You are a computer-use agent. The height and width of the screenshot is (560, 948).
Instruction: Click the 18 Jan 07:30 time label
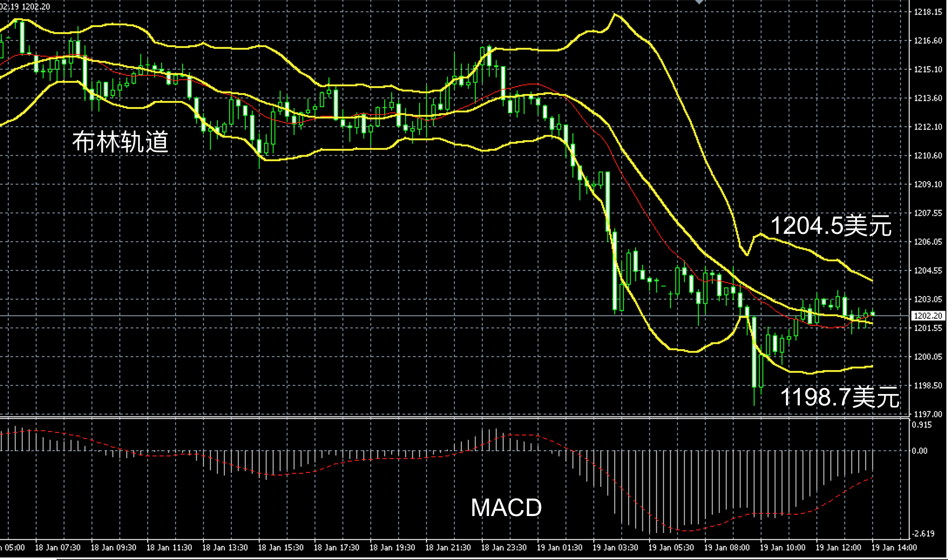tap(58, 547)
